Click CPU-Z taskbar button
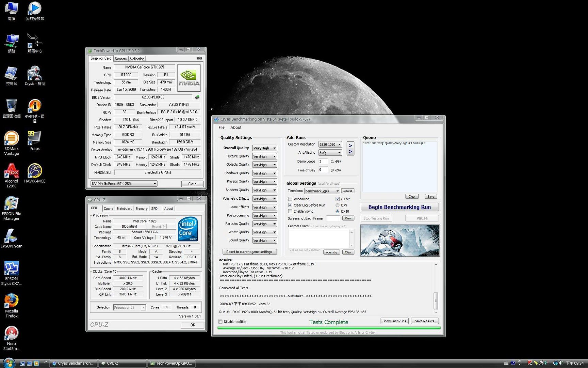Image resolution: width=588 pixels, height=368 pixels. click(x=122, y=363)
